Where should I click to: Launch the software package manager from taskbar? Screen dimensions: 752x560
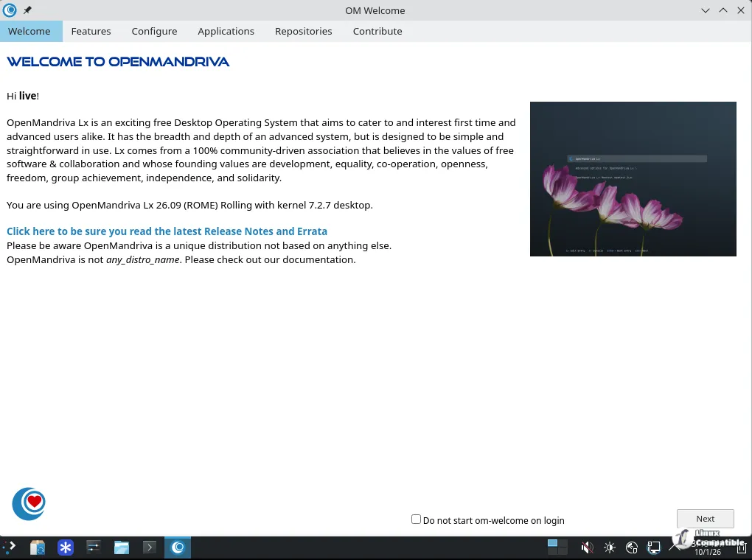(38, 547)
